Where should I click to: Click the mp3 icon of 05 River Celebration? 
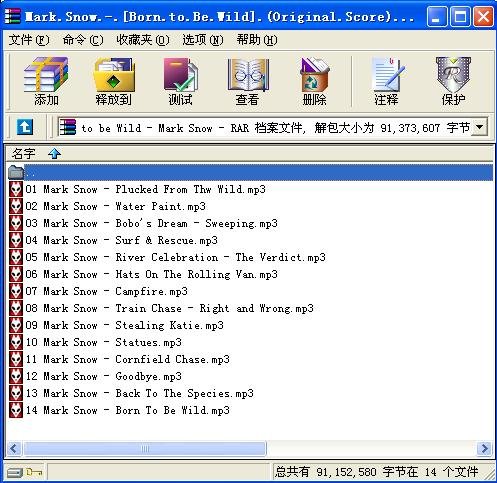(16, 257)
